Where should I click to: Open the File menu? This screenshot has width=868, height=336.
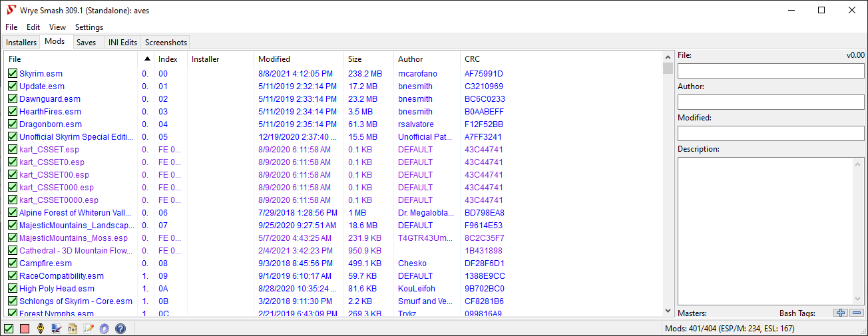tap(11, 27)
